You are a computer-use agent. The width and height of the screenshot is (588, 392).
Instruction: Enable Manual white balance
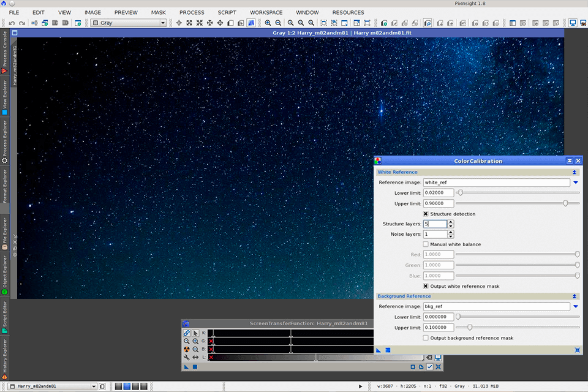click(x=426, y=244)
